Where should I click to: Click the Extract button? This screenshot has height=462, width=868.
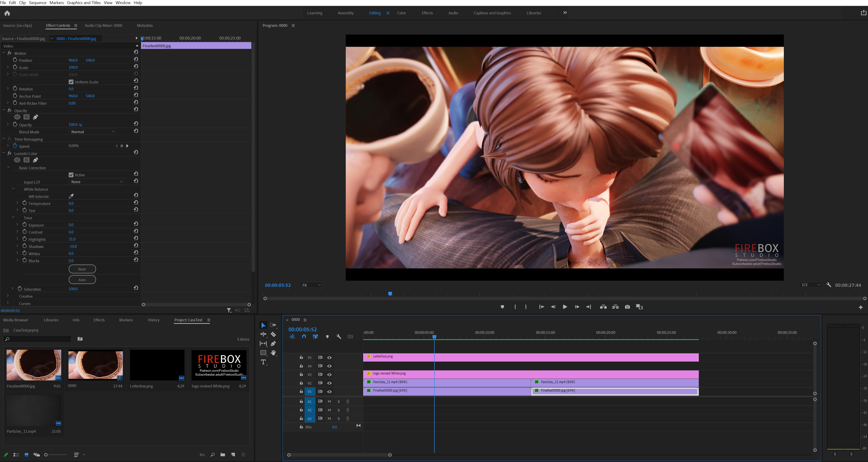[x=615, y=307]
